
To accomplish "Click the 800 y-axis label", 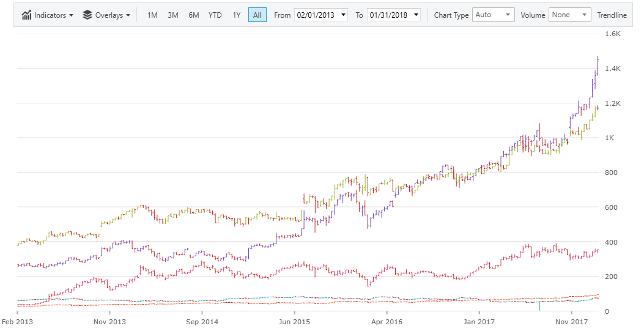I will pyautogui.click(x=611, y=173).
